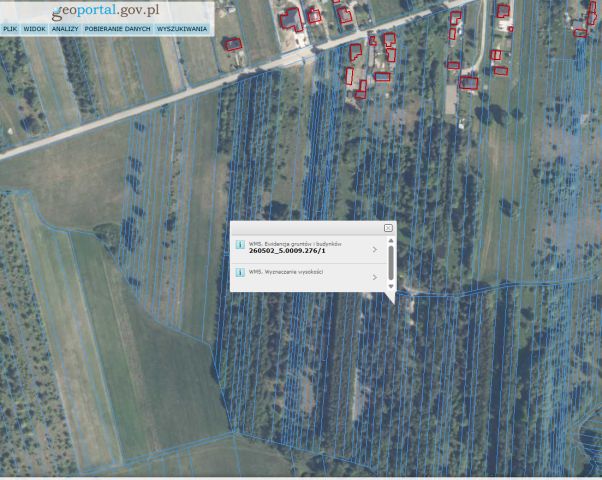602x480 pixels.
Task: Click parcel number 260502_5.0009.276/1
Action: click(x=287, y=251)
